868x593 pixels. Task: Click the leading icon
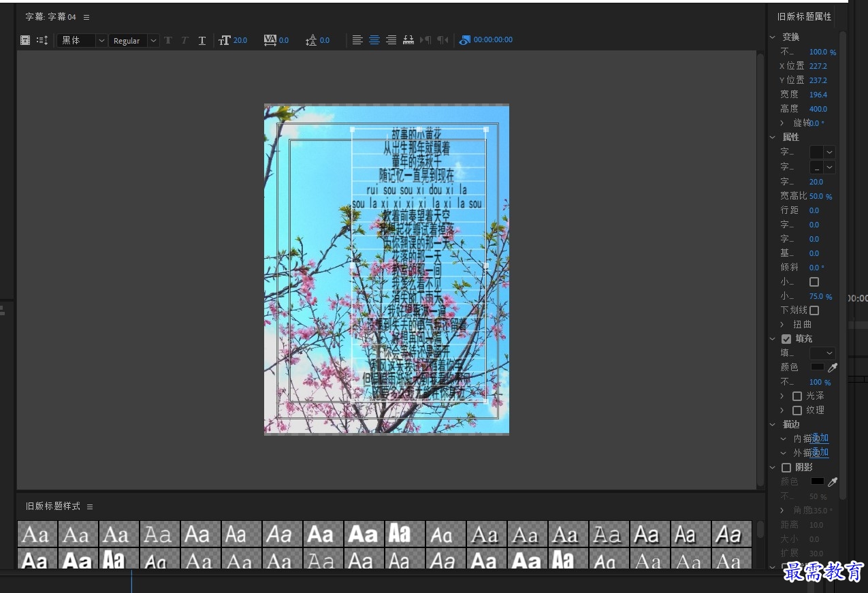coord(311,40)
